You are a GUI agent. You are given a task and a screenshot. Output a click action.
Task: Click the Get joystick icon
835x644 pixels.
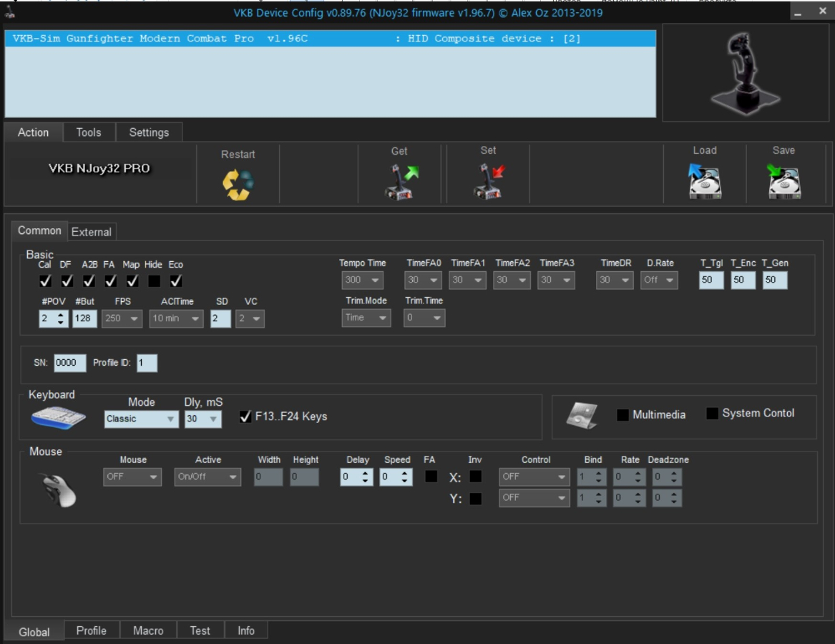click(401, 182)
